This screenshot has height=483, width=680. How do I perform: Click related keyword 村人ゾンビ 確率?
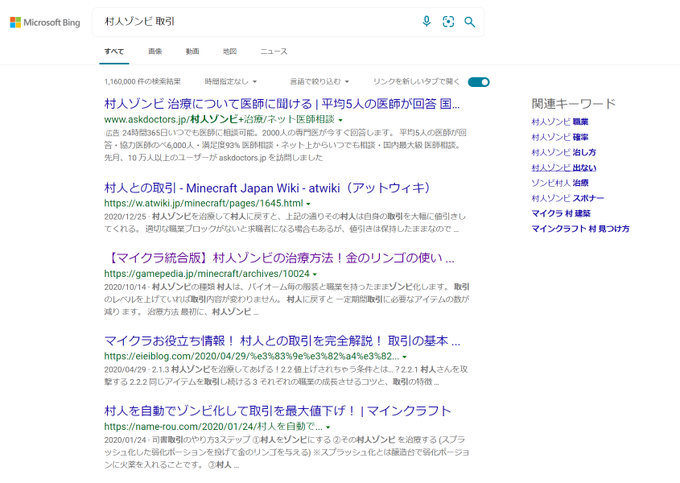(x=560, y=137)
